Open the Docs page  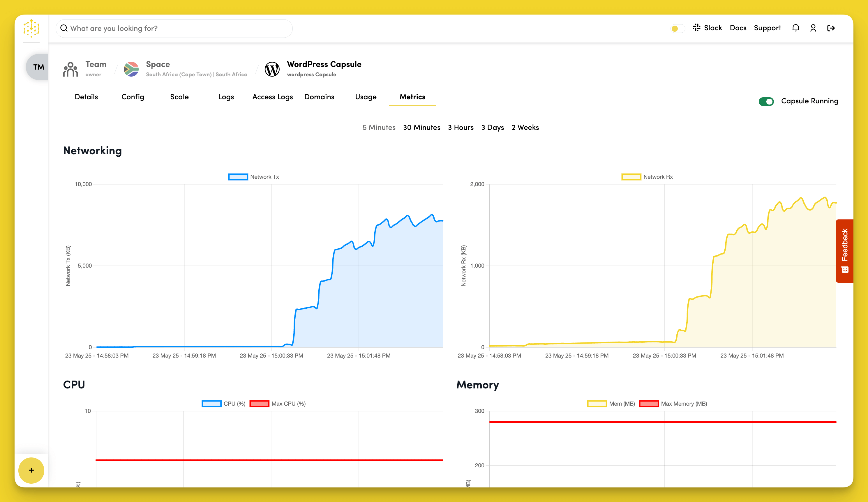click(738, 28)
